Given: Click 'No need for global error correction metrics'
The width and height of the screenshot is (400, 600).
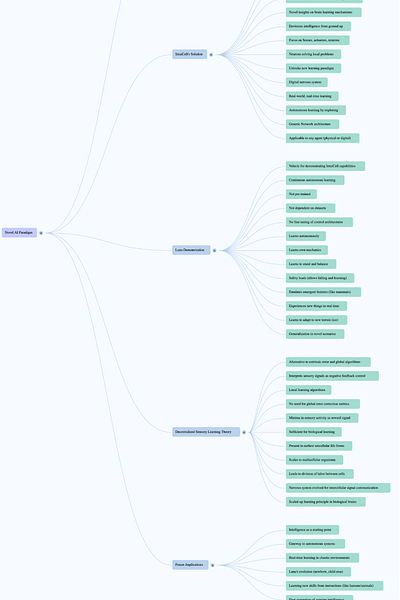Looking at the screenshot, I should pos(323,404).
